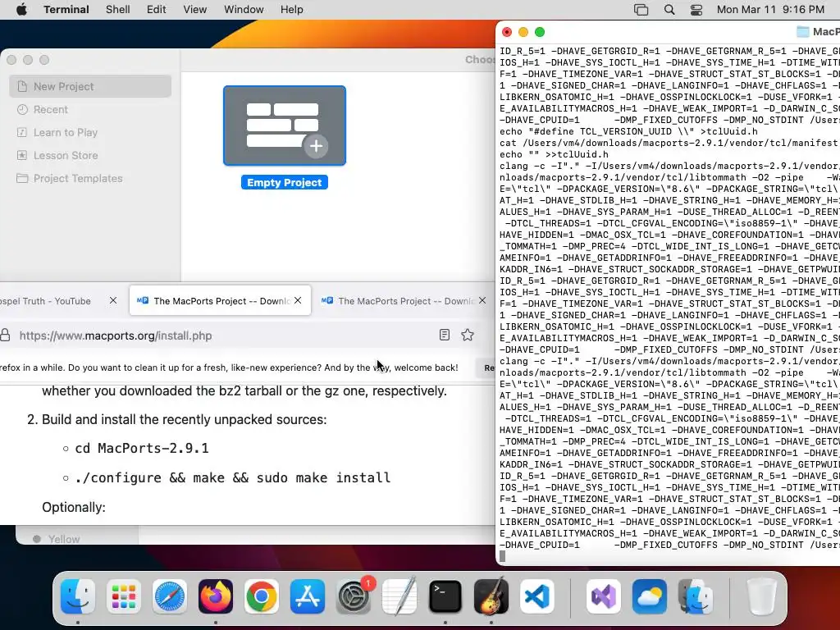
Task: Open Control Center in menu bar
Action: click(x=696, y=10)
